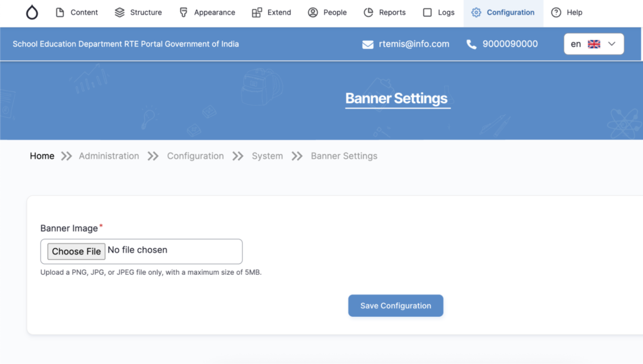The width and height of the screenshot is (643, 364).
Task: Go to Administration breadcrumb
Action: coord(109,156)
